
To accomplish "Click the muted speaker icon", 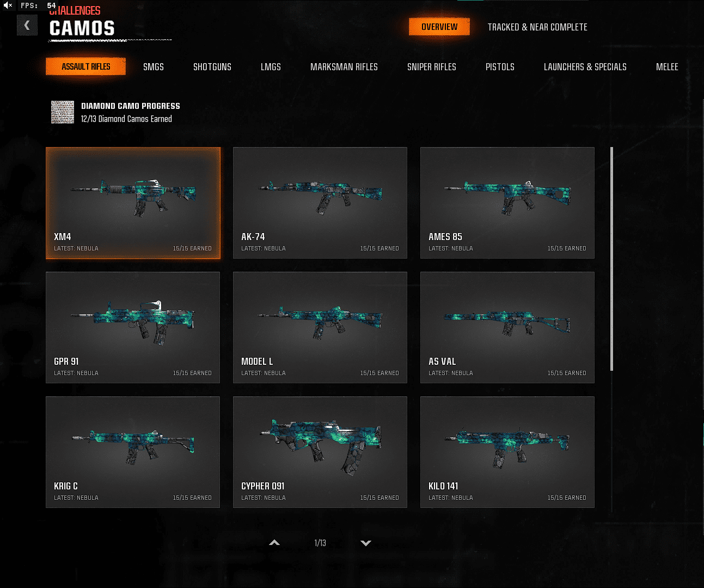I will coord(8,5).
